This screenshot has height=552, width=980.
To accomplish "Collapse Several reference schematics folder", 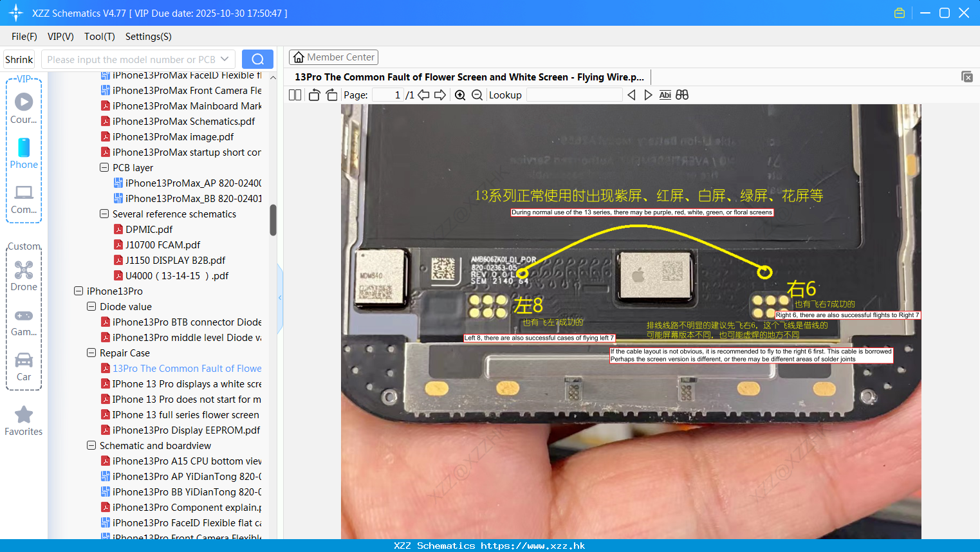I will pyautogui.click(x=104, y=214).
